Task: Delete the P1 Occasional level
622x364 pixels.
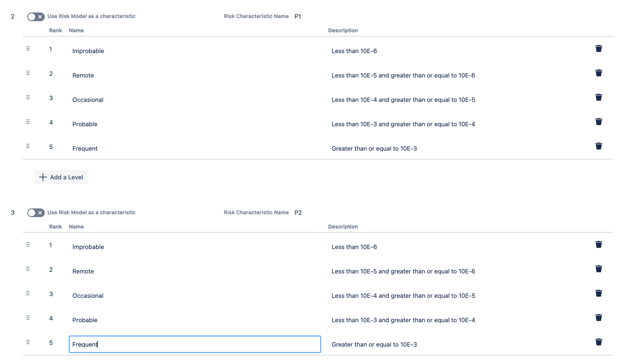Action: click(x=598, y=97)
